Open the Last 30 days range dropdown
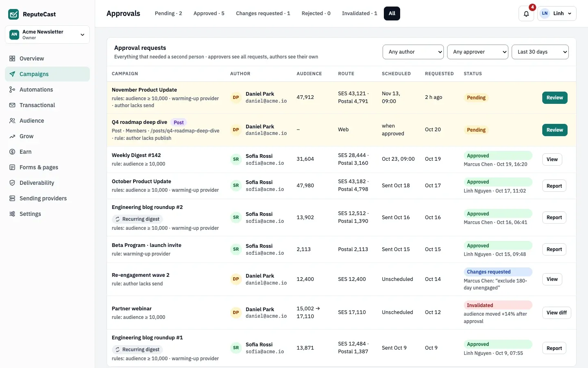The width and height of the screenshot is (588, 368). tap(540, 52)
